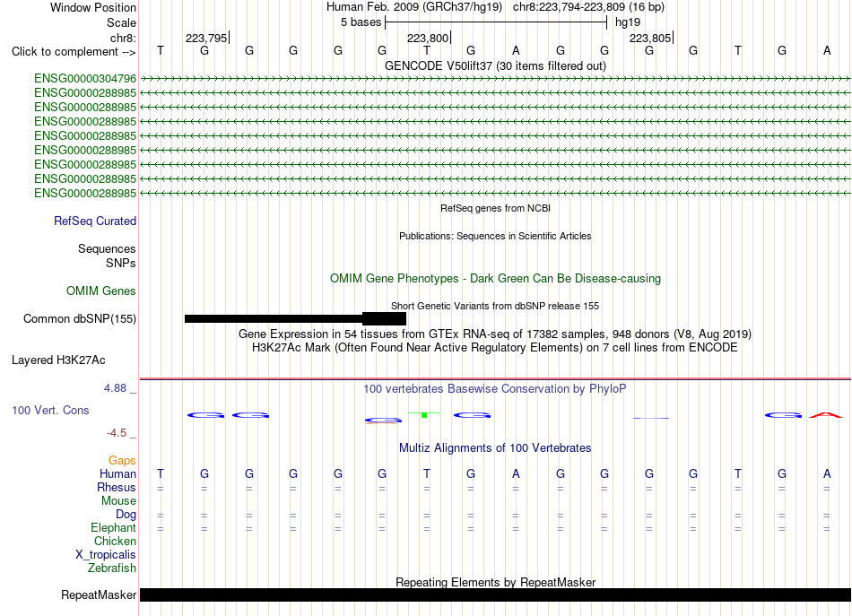This screenshot has height=616, width=852.
Task: Click the 'chr8:' ruler label
Action: tap(123, 38)
